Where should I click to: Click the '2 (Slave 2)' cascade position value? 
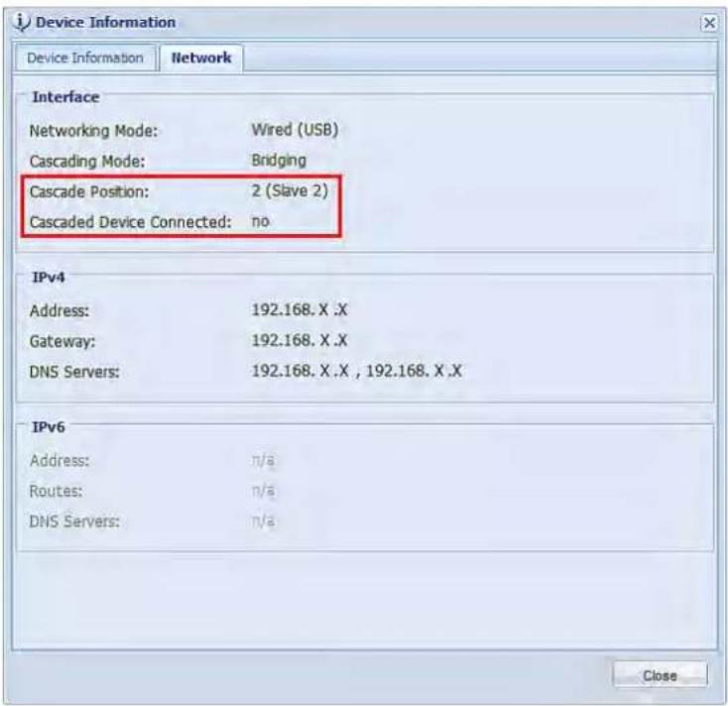(x=290, y=190)
